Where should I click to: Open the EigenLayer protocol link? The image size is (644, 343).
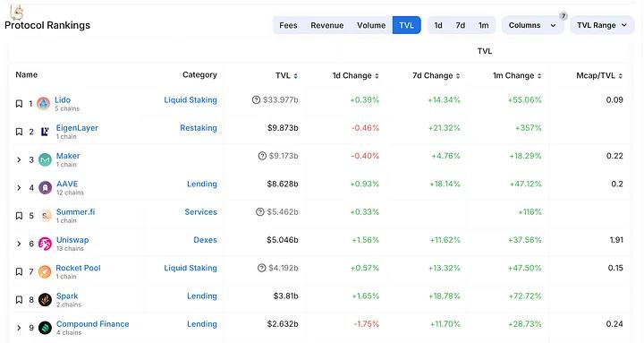[x=77, y=128]
